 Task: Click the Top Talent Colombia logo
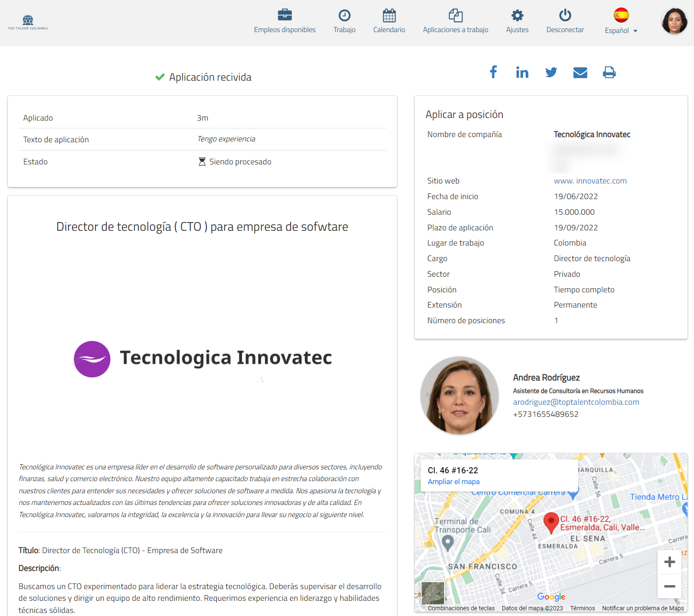28,22
